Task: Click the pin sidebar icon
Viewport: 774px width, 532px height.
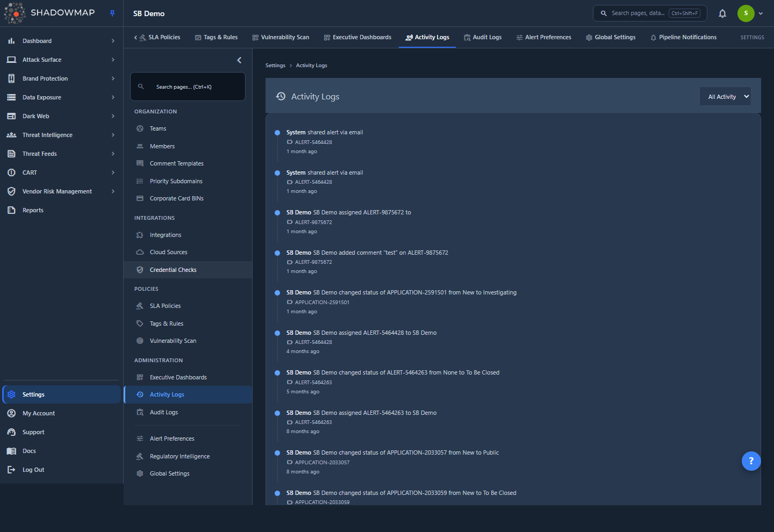Action: tap(112, 13)
